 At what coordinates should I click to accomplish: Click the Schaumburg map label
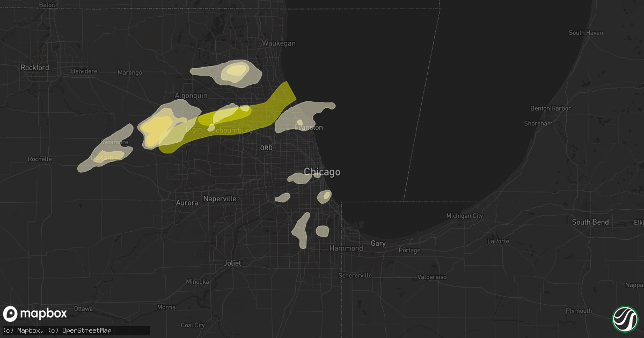point(232,130)
